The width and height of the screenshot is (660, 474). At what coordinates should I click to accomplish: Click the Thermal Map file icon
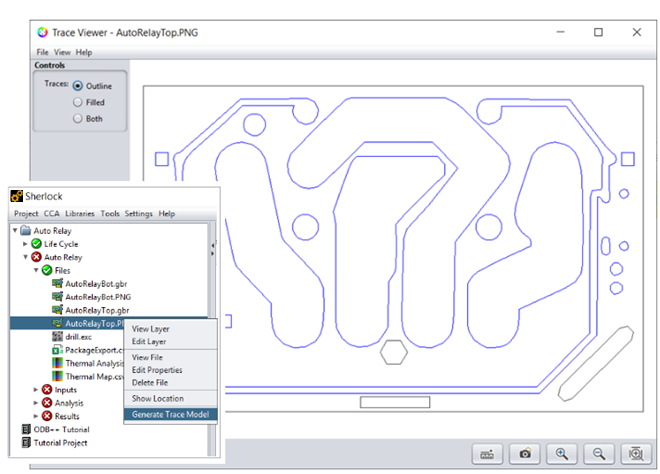(57, 376)
